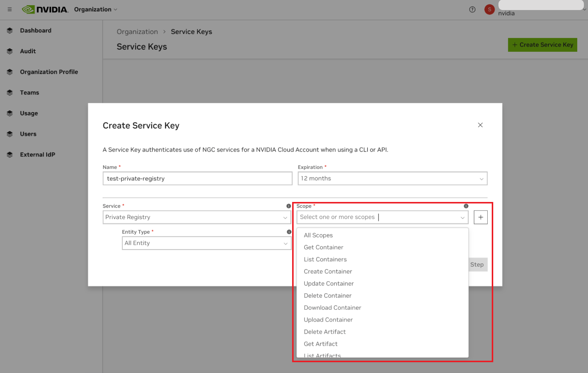This screenshot has width=588, height=373.
Task: Click the plus button beside Scope
Action: click(481, 217)
